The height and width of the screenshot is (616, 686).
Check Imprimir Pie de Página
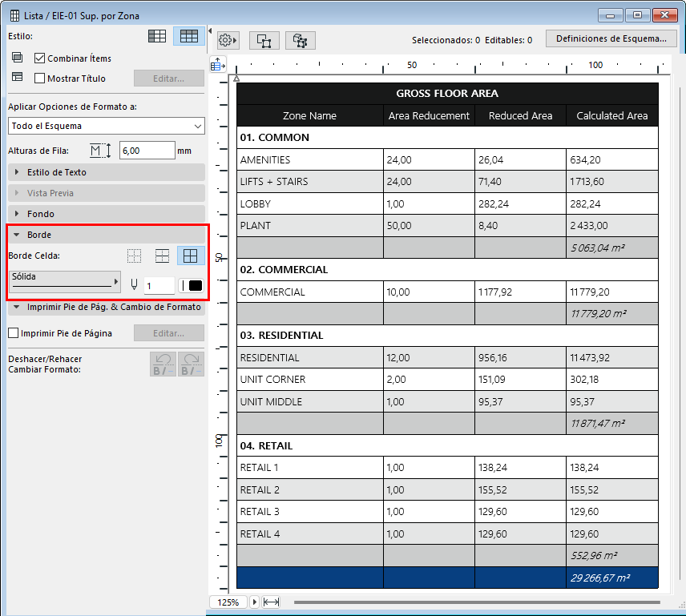point(13,332)
